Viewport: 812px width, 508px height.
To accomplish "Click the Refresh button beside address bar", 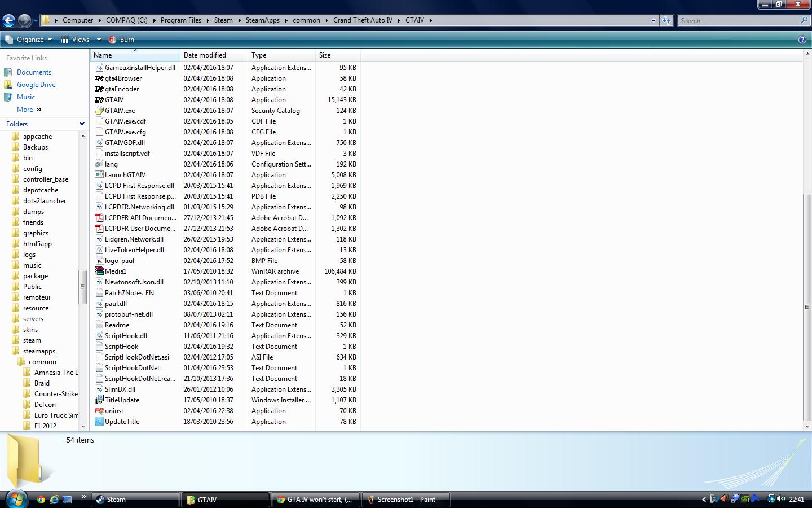I will tap(667, 20).
